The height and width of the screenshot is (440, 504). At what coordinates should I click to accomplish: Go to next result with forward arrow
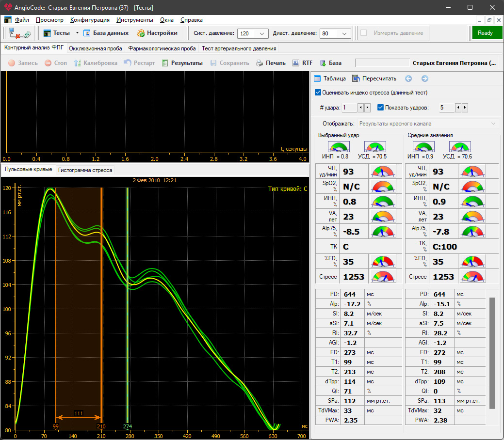tap(424, 79)
